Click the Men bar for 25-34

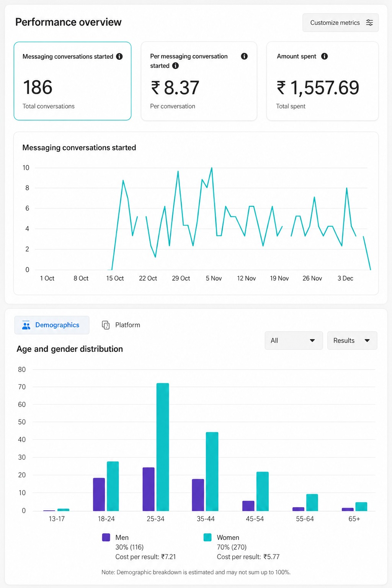[149, 489]
